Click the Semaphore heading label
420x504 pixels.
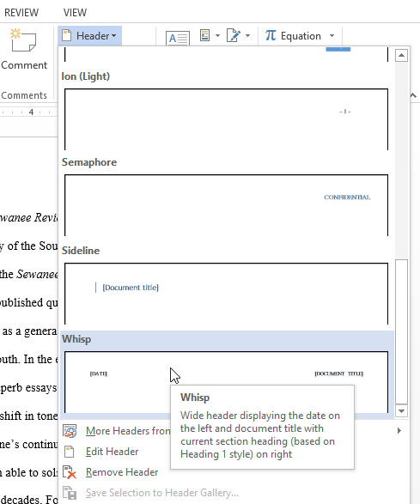(89, 162)
